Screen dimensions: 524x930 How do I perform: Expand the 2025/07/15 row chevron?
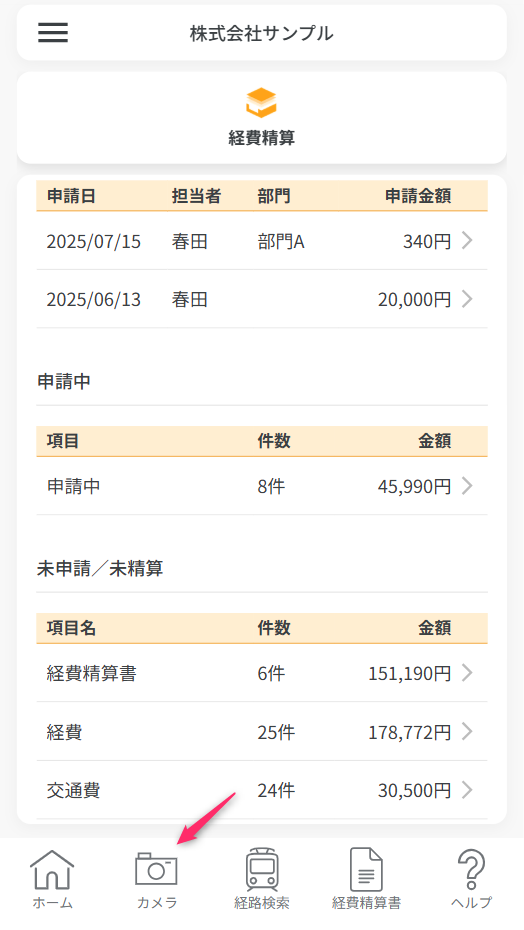467,241
